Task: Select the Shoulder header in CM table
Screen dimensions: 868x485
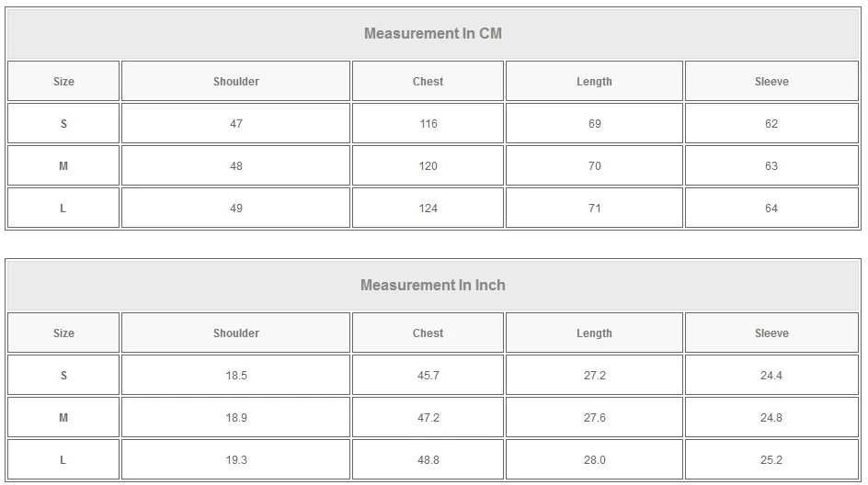Action: [x=236, y=82]
